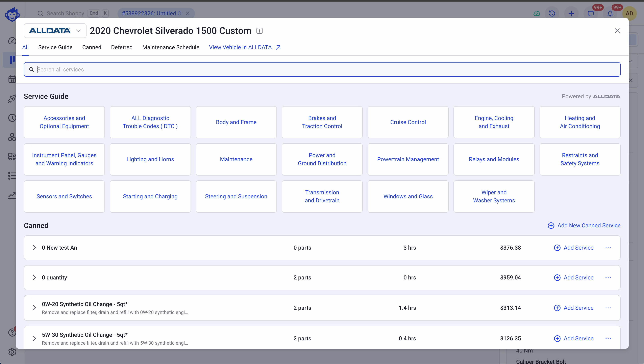Open the ALLDATA provider dropdown
644x364 pixels.
point(55,31)
